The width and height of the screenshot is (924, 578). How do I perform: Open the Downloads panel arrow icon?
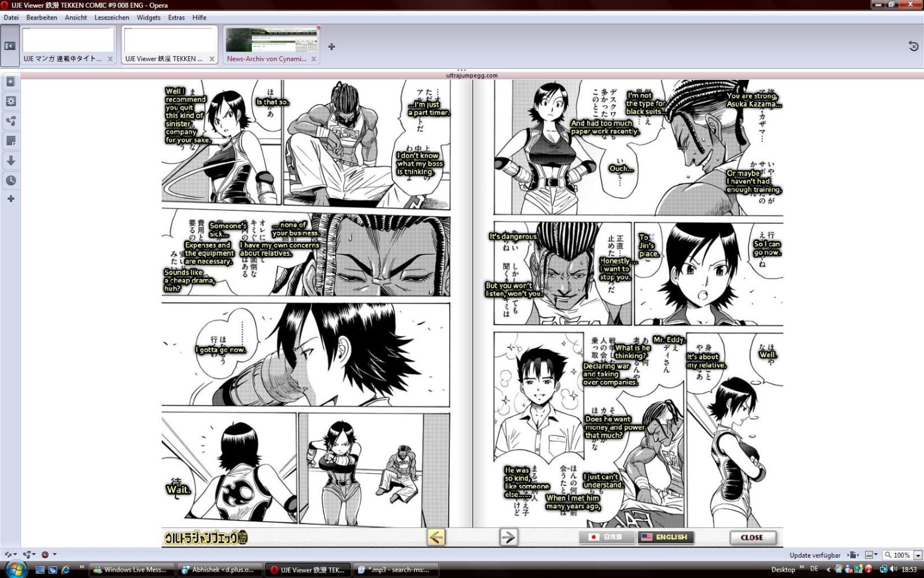pos(10,160)
